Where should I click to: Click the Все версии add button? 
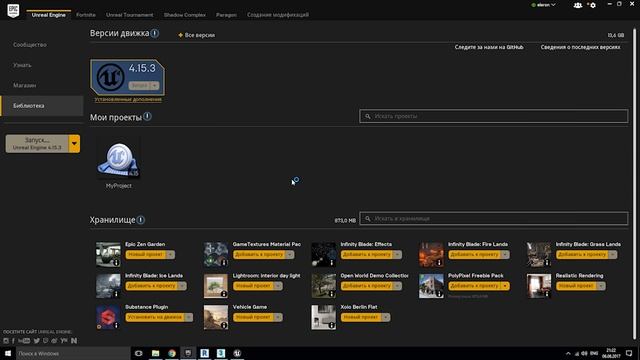tap(197, 35)
